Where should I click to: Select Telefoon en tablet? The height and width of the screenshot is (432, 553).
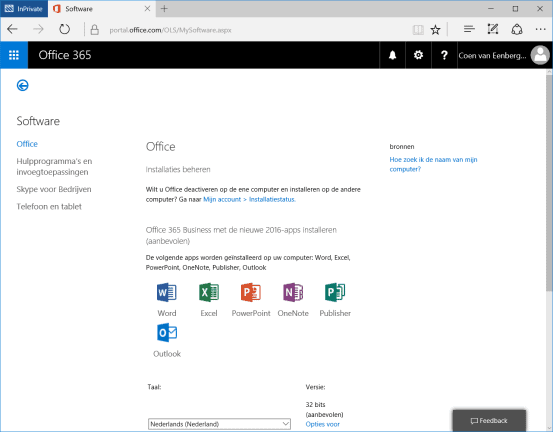point(49,207)
